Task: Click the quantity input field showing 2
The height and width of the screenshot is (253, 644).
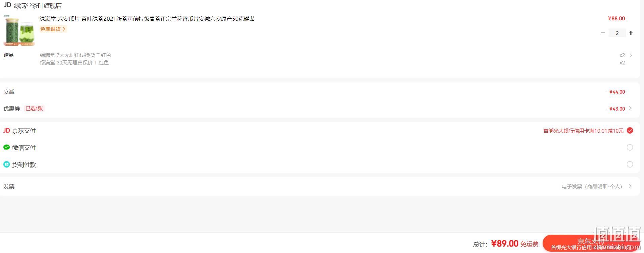Action: (x=617, y=33)
